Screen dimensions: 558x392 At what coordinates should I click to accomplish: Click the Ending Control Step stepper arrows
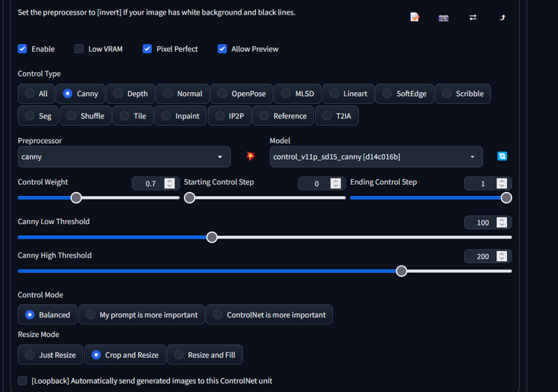502,183
